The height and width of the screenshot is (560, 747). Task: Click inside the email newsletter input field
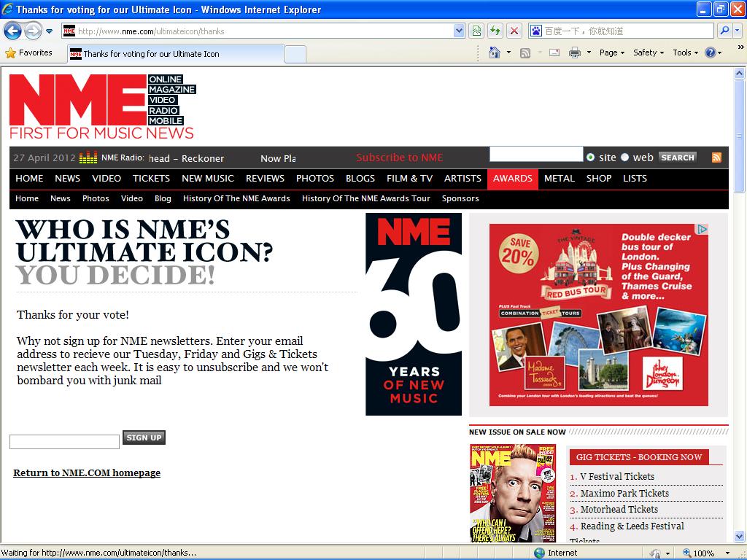(x=63, y=441)
